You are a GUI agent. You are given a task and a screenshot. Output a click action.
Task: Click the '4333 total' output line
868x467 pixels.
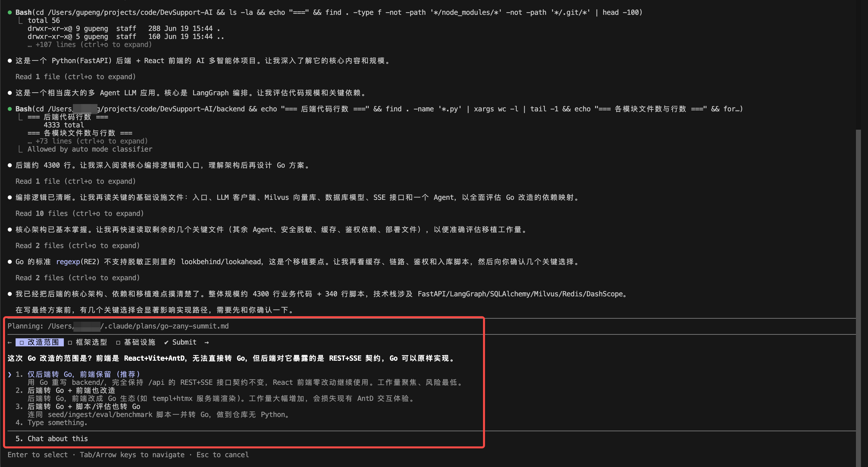click(64, 125)
